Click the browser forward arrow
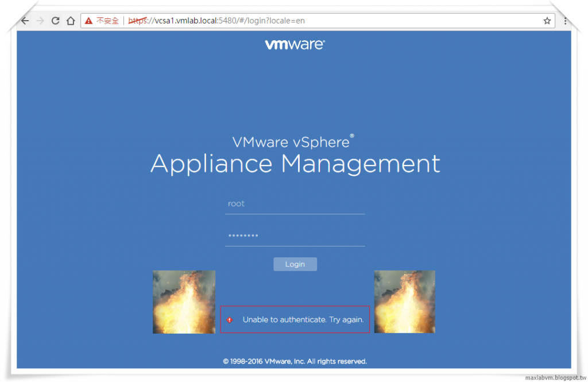Image resolution: width=588 pixels, height=382 pixels. pos(40,21)
